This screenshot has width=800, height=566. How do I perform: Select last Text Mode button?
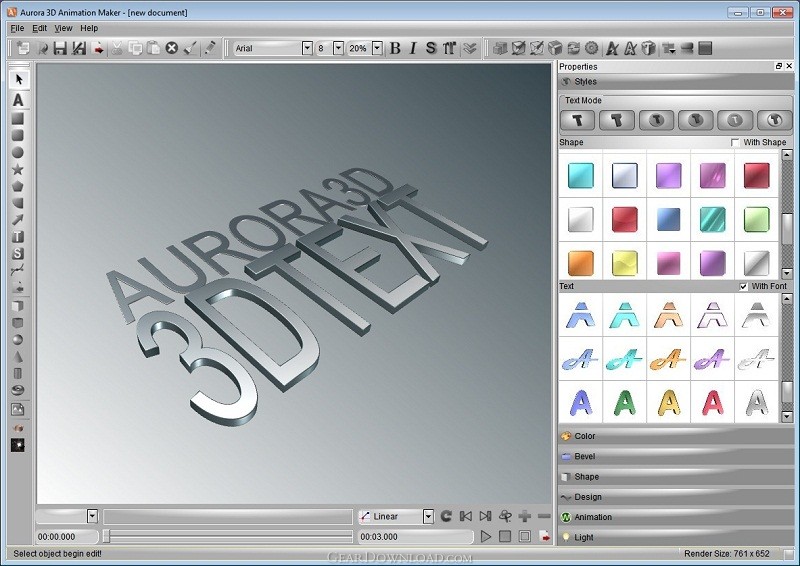coord(774,120)
